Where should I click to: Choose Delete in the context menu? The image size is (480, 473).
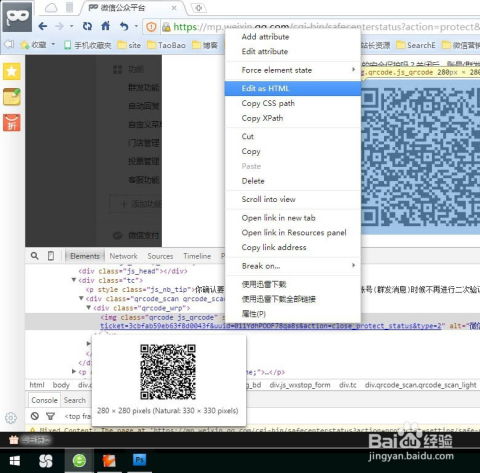[293, 181]
